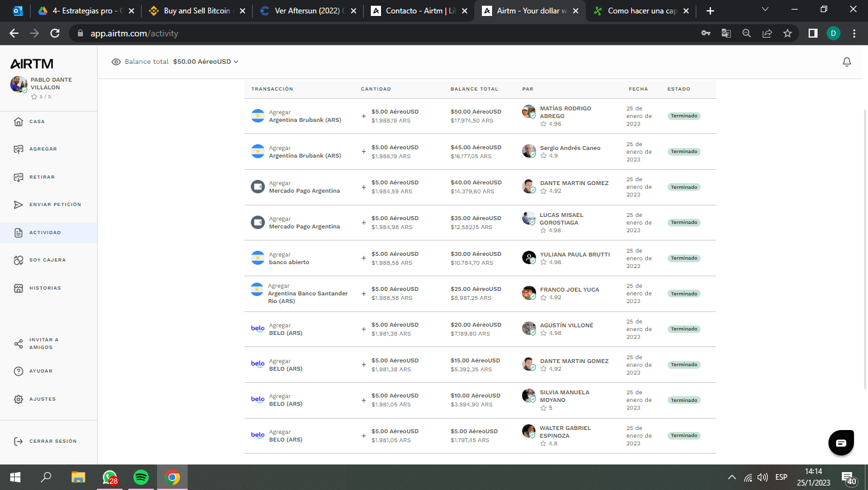The height and width of the screenshot is (490, 868).
Task: Click the Airtm logo
Action: [x=32, y=64]
